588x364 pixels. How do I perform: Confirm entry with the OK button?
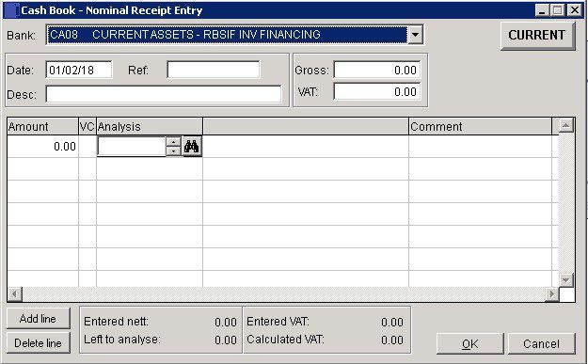(x=469, y=343)
